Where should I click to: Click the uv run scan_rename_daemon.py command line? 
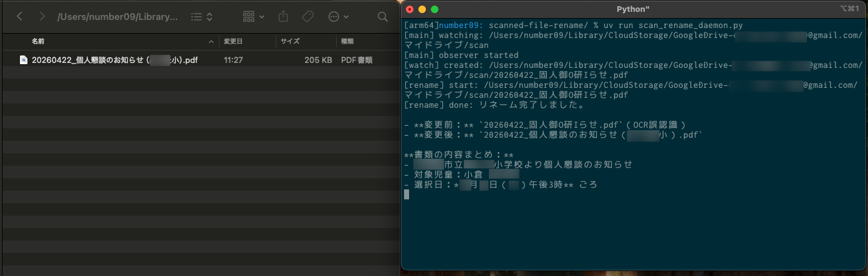pyautogui.click(x=574, y=25)
